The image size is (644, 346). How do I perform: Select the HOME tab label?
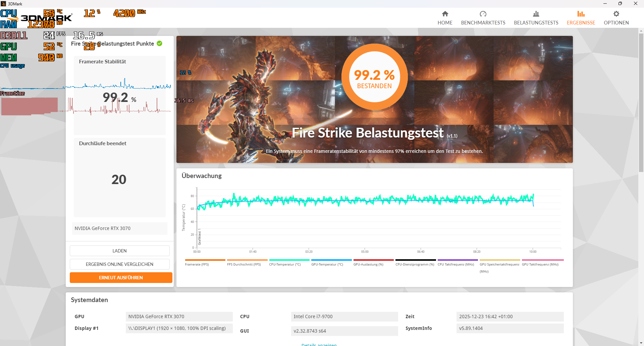click(445, 23)
